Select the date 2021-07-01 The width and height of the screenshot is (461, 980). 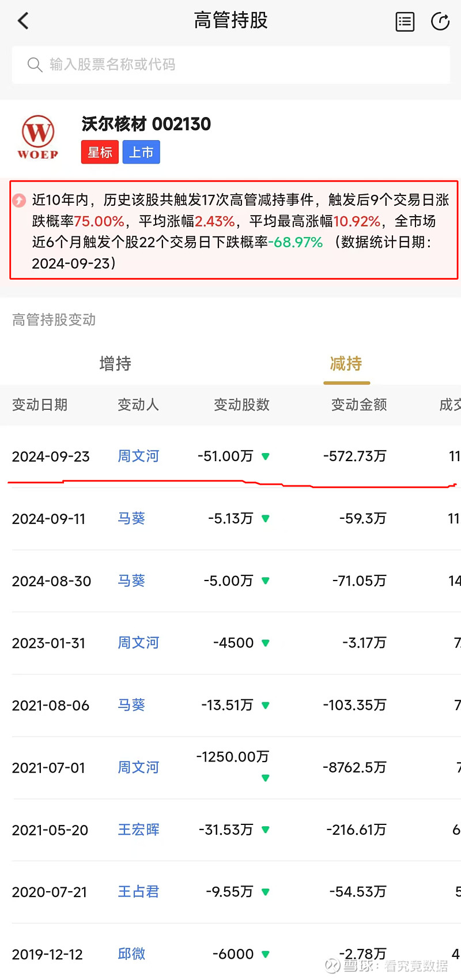click(48, 768)
